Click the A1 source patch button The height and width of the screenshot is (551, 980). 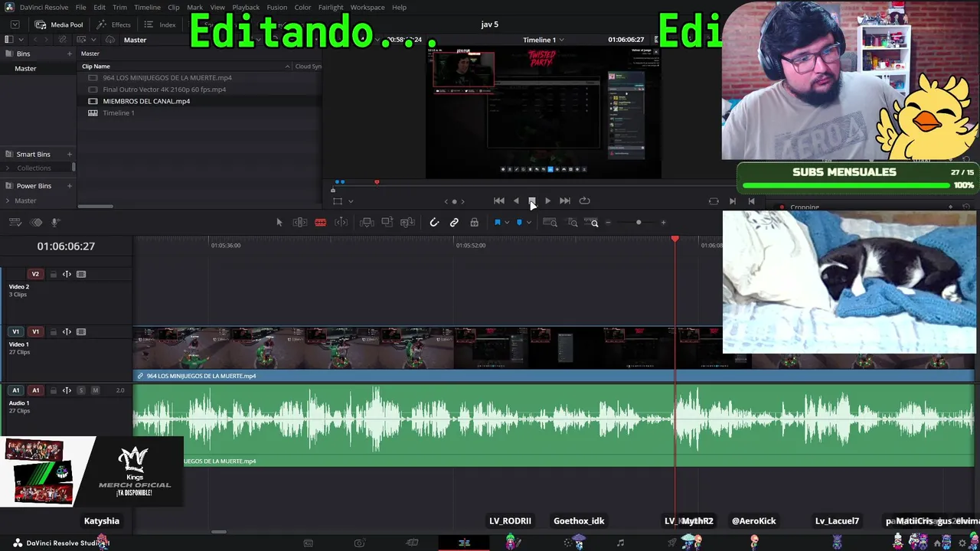(15, 390)
